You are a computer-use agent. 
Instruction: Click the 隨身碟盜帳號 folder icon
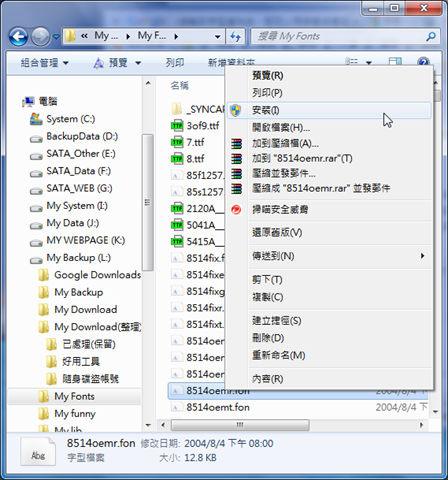[x=51, y=379]
